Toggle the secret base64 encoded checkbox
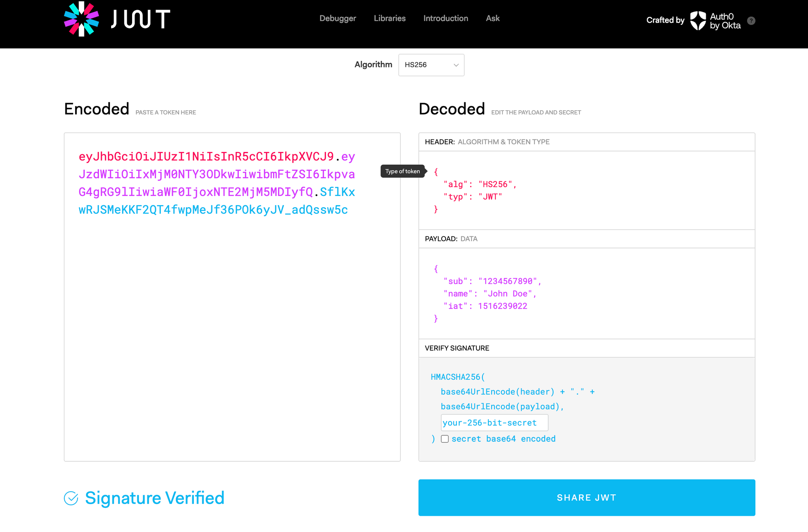The height and width of the screenshot is (532, 808). (445, 439)
